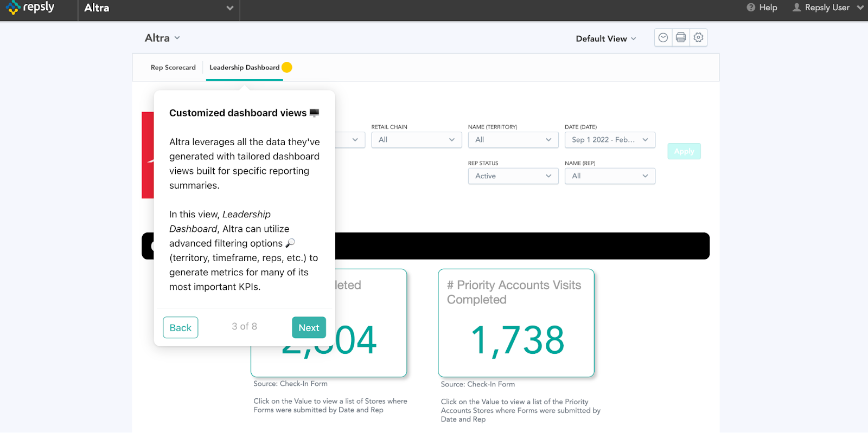This screenshot has width=868, height=433.
Task: Click the print dashboard icon
Action: pyautogui.click(x=681, y=37)
